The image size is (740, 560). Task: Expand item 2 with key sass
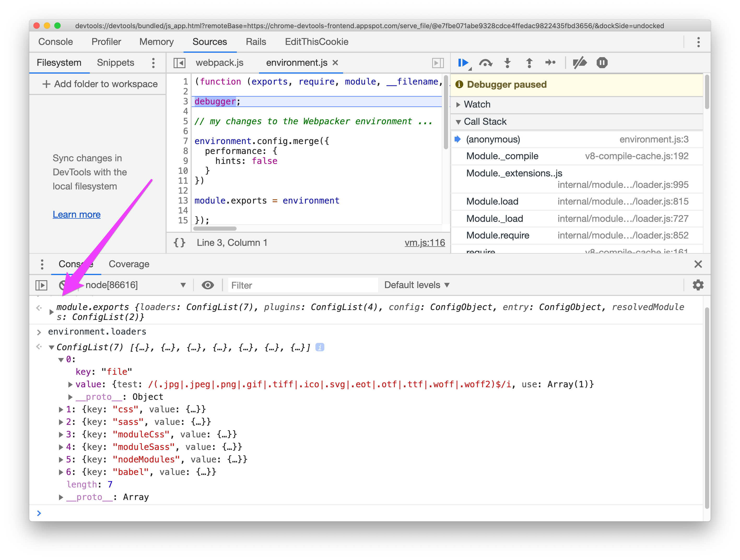tap(61, 422)
